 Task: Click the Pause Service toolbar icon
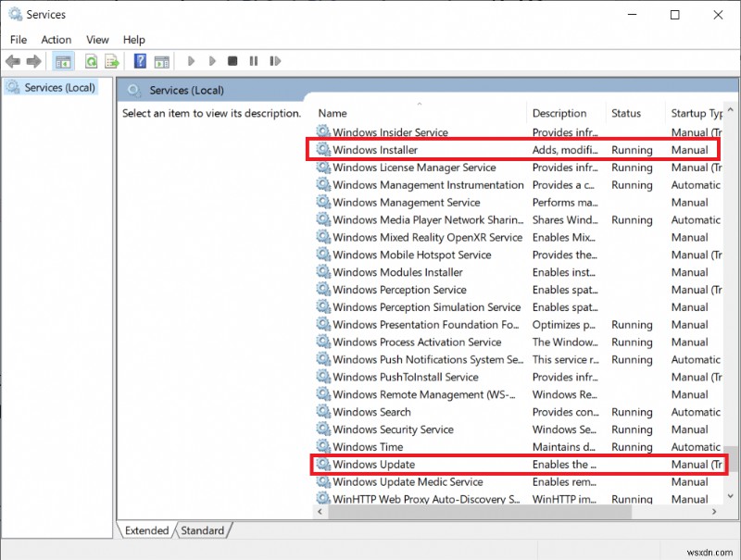(x=254, y=61)
